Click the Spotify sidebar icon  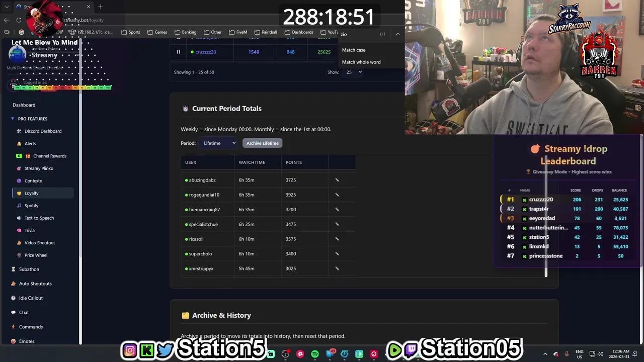pos(19,206)
